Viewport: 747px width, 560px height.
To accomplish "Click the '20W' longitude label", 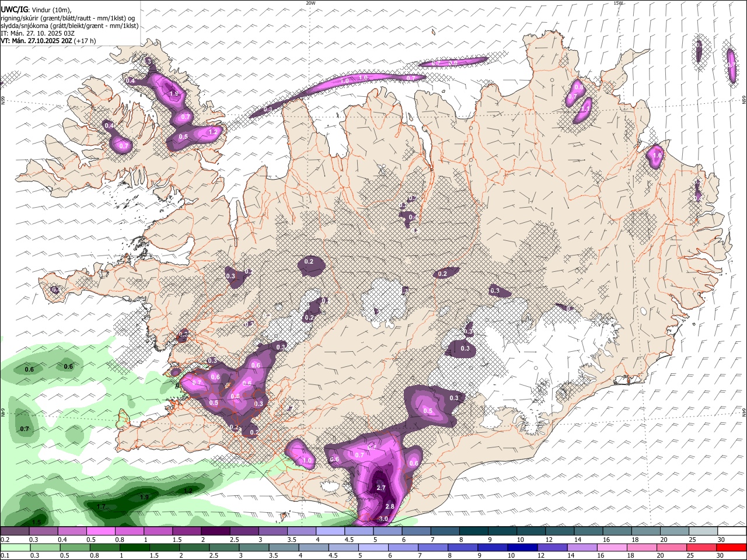I will (310, 3).
